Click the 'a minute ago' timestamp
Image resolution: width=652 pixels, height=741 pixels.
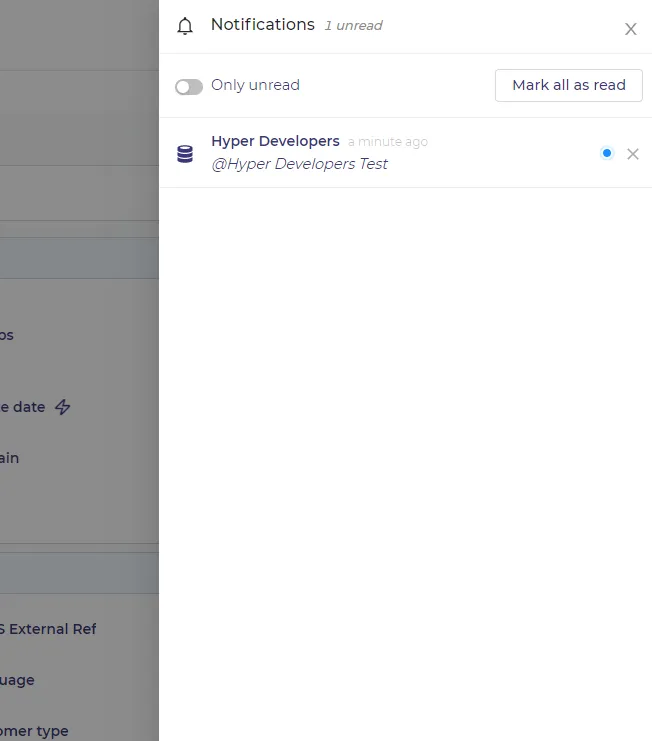pos(388,142)
